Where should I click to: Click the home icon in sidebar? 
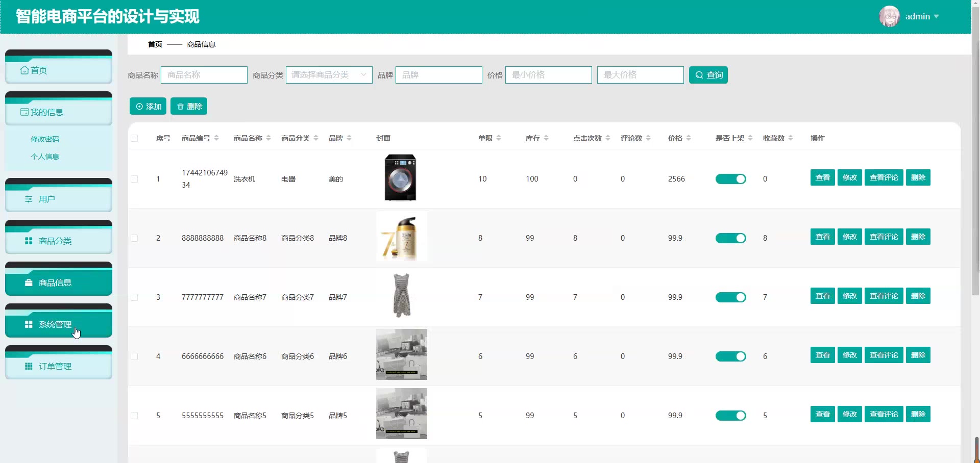tap(24, 70)
